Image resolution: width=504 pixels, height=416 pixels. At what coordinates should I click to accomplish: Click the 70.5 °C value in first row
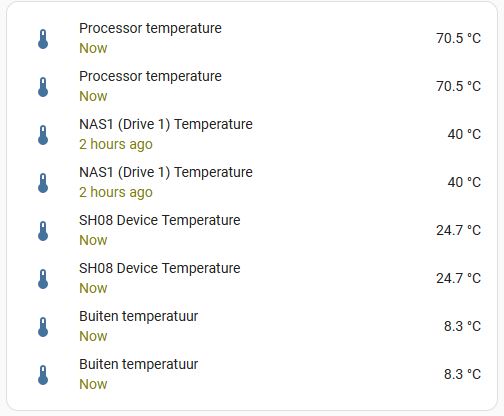pos(458,38)
